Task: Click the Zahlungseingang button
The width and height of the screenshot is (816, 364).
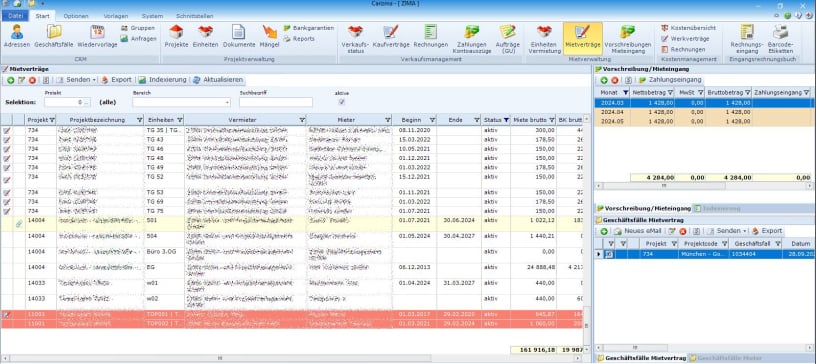Action: [x=670, y=80]
